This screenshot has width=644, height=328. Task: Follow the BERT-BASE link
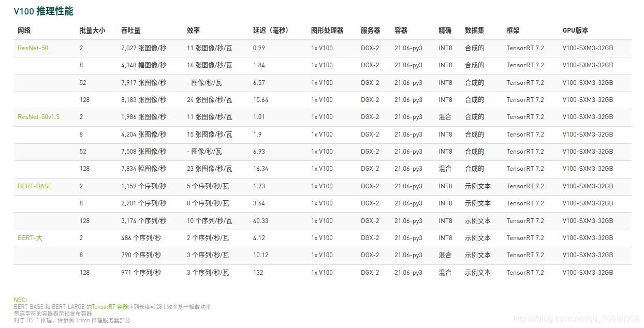(35, 186)
